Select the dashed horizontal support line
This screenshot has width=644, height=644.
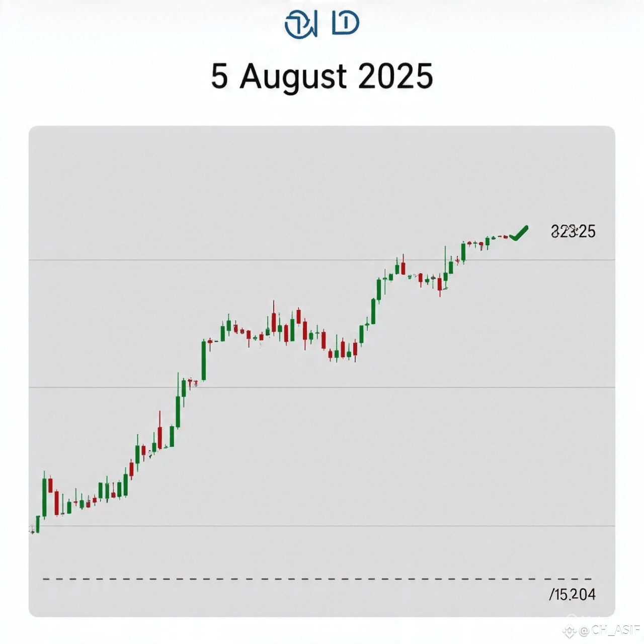click(x=317, y=579)
